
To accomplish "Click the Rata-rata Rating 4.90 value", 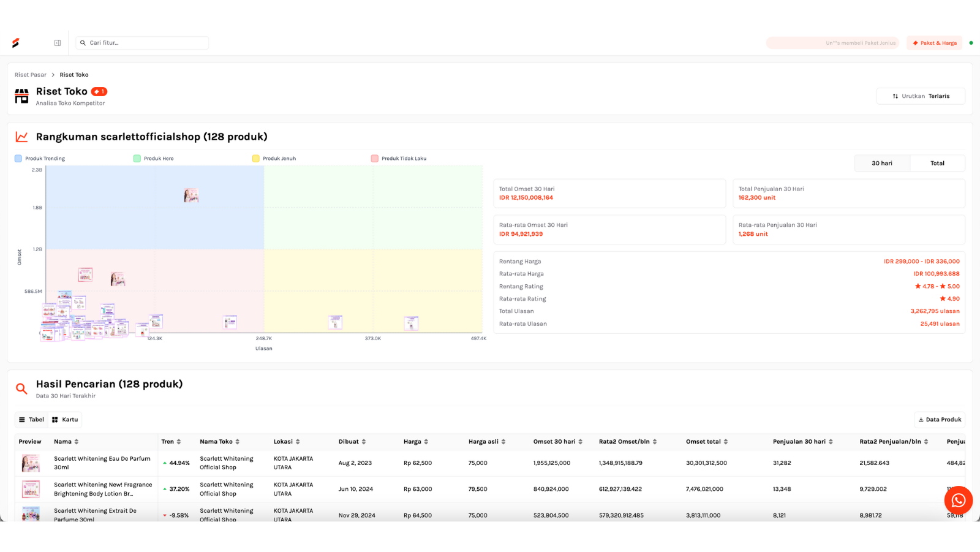I will (950, 299).
